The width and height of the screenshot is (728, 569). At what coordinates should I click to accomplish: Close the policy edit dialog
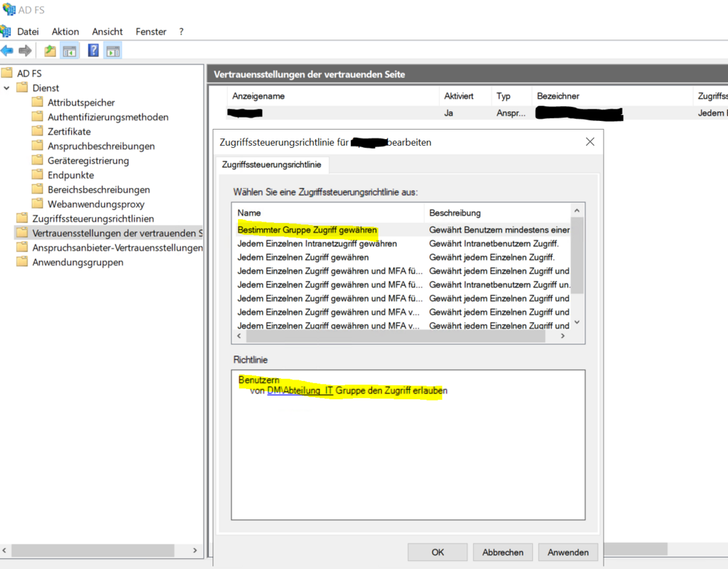point(590,142)
